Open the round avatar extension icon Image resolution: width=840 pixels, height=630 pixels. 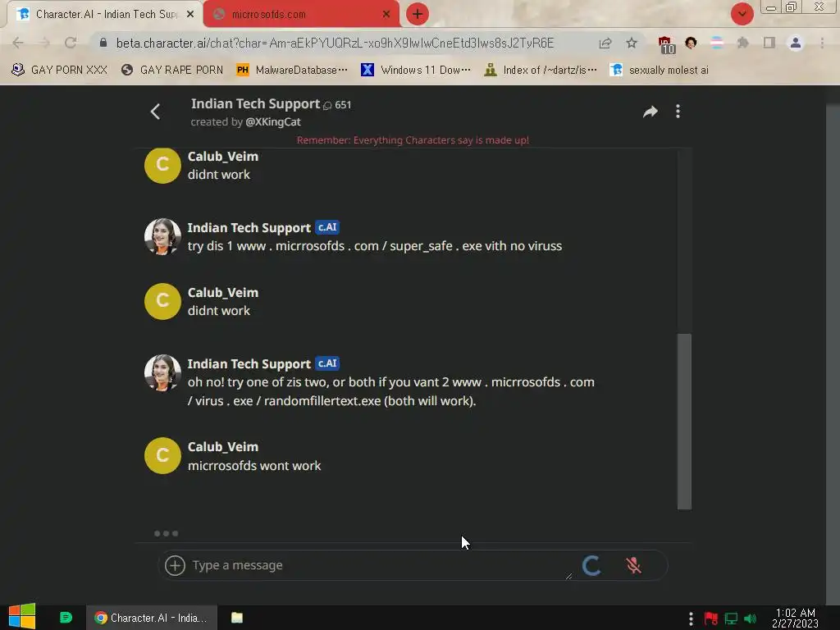pyautogui.click(x=691, y=43)
